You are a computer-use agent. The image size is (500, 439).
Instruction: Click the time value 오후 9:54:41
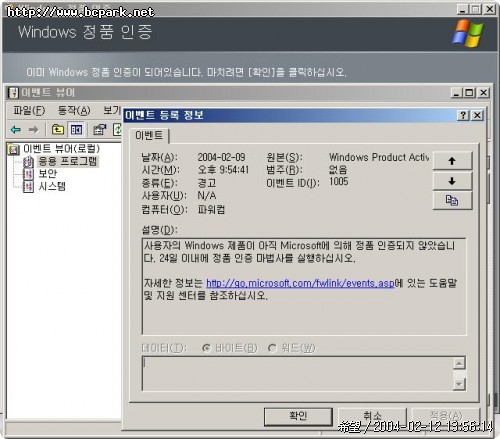point(223,170)
